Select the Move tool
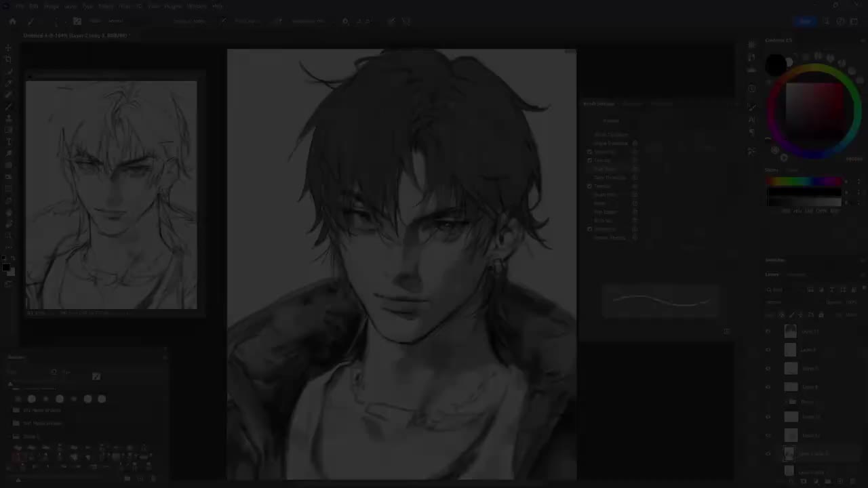Image resolution: width=868 pixels, height=488 pixels. coord(8,49)
